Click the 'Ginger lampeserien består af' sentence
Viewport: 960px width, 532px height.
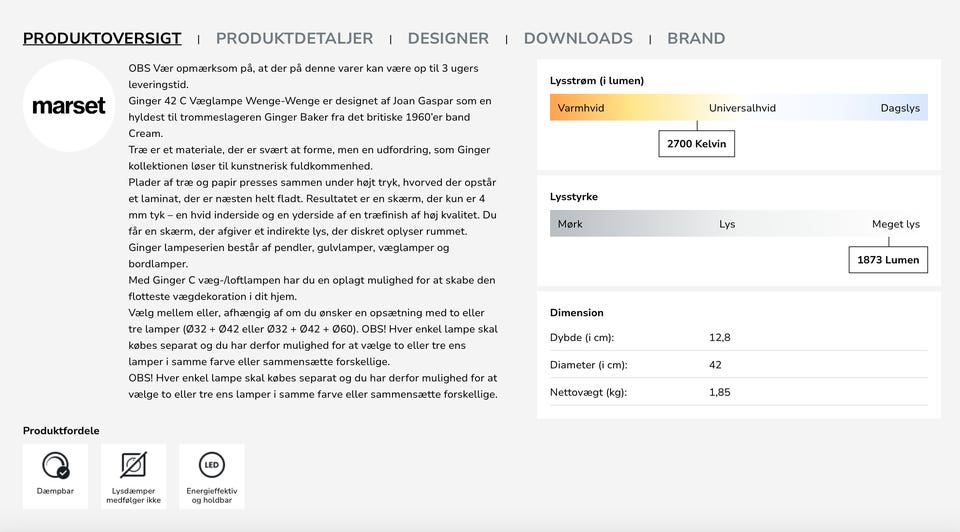coord(288,256)
